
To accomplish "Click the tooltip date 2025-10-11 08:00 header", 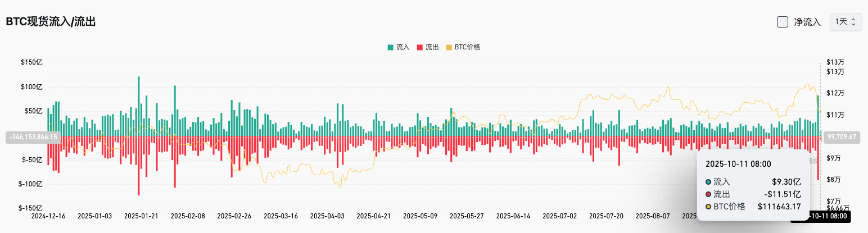I will click(x=738, y=164).
